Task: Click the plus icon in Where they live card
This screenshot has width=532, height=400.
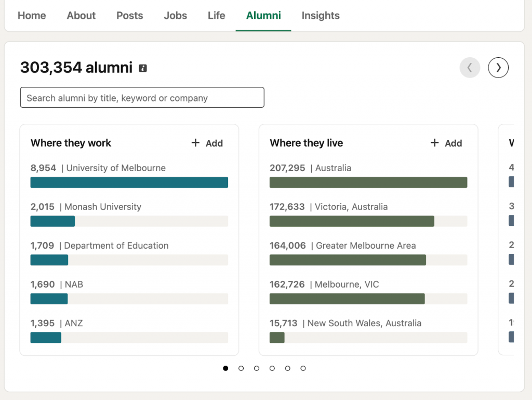Action: click(434, 143)
